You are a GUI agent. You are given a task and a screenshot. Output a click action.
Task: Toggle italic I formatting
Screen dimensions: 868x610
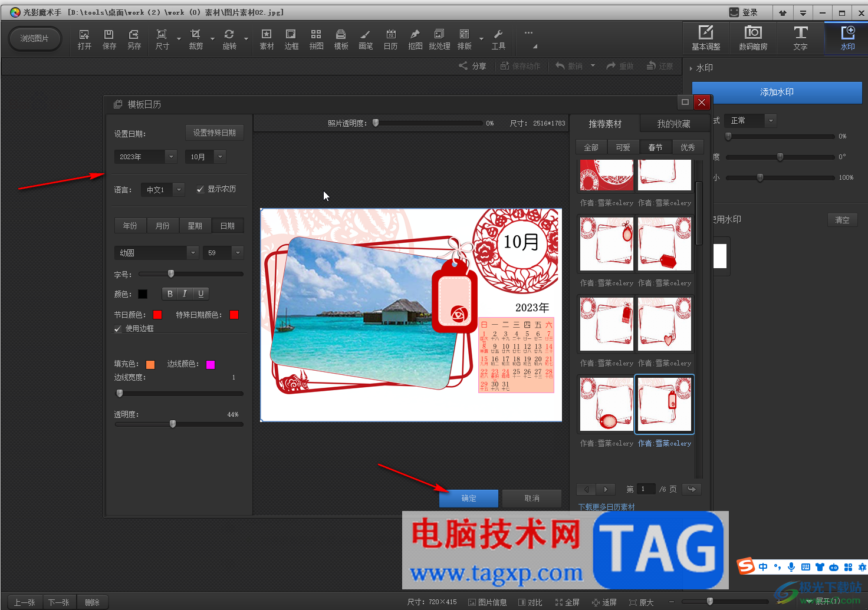(185, 294)
